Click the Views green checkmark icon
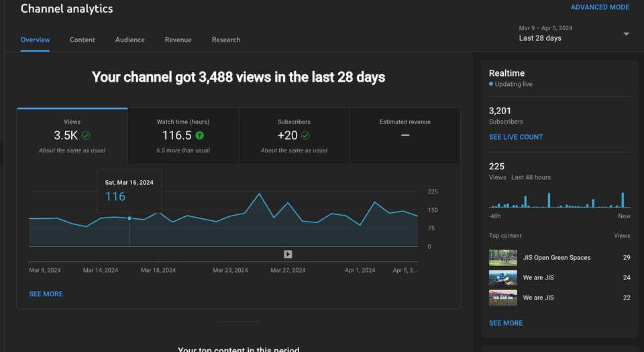 pos(86,135)
